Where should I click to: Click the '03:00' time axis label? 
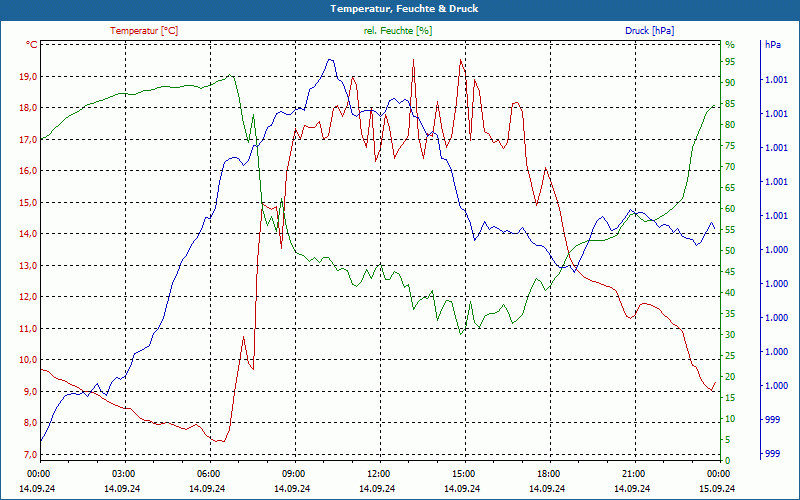click(122, 474)
